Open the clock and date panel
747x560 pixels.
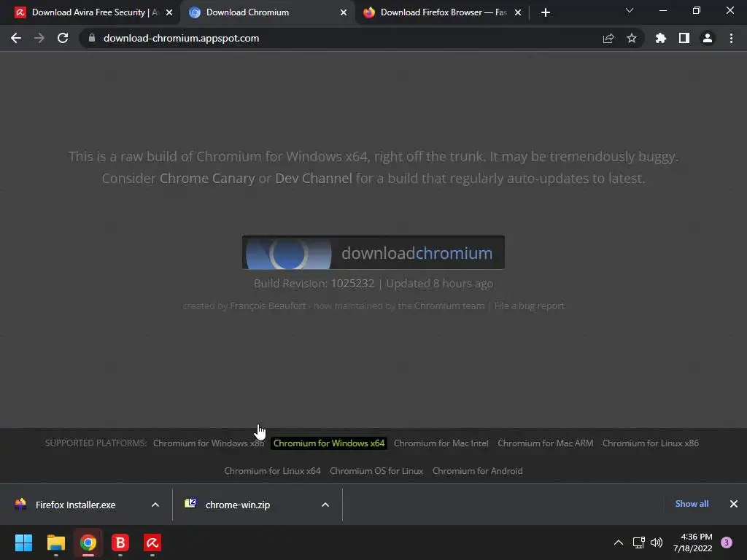coord(693,542)
